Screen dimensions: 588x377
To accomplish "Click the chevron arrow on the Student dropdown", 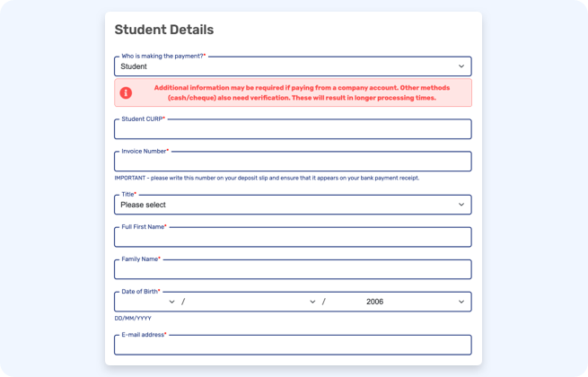I will 461,66.
